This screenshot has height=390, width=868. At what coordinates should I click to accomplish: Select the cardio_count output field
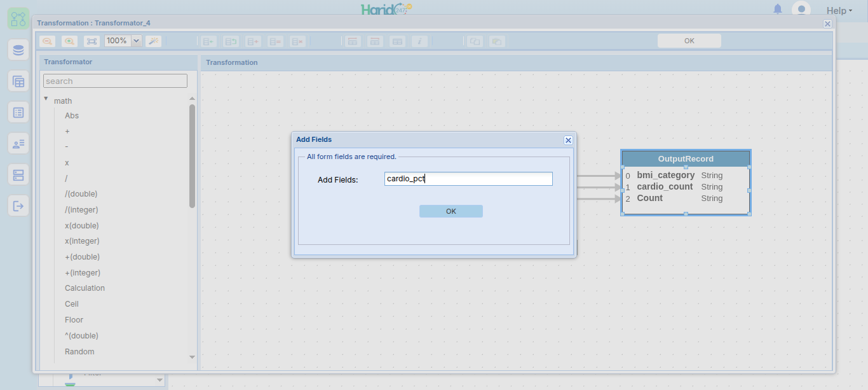pos(665,186)
